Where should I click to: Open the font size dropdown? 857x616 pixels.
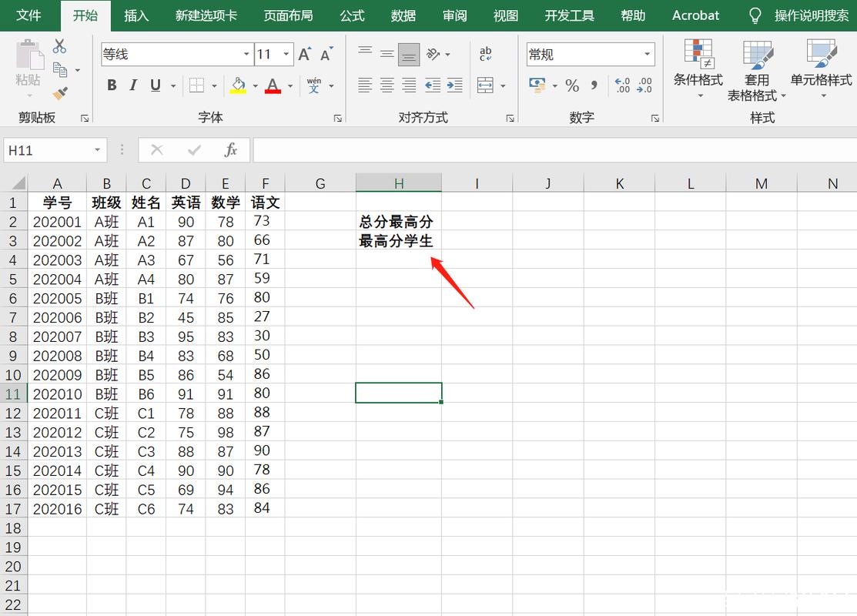point(286,54)
